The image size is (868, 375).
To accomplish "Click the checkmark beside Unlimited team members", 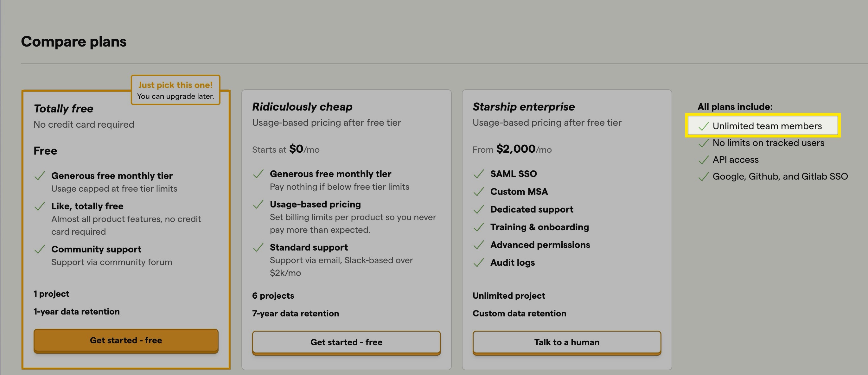I will point(704,126).
